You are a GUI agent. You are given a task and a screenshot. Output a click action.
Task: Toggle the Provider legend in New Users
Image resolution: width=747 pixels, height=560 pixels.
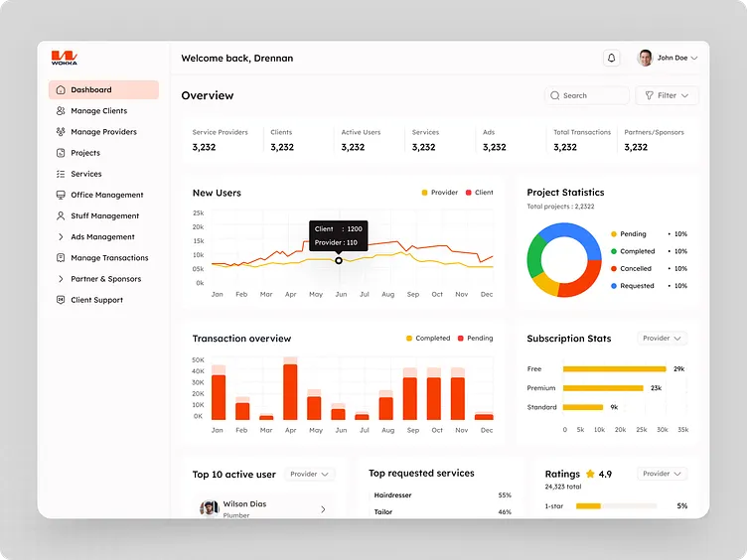(439, 193)
